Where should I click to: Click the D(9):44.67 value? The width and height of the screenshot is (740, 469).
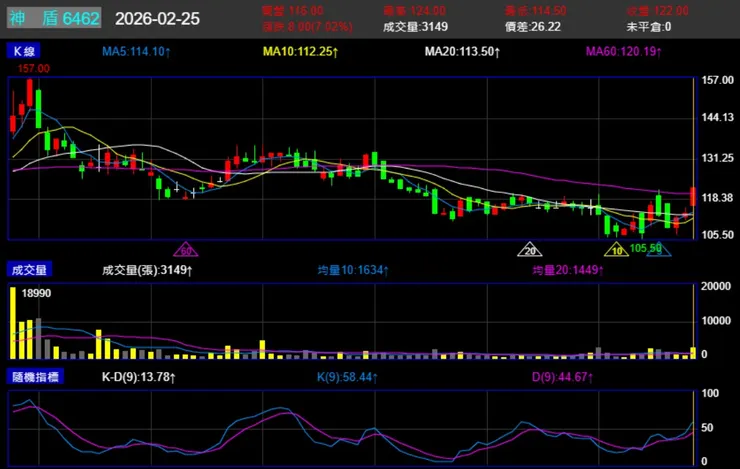coord(562,377)
